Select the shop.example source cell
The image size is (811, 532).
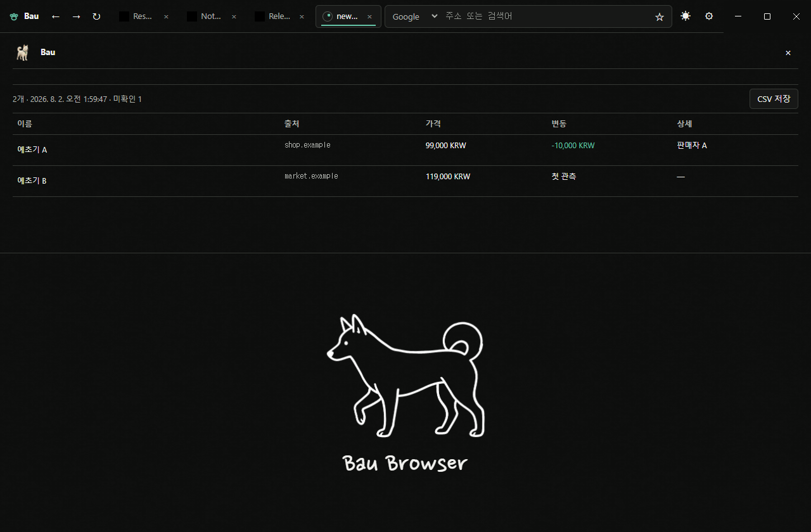pos(307,145)
